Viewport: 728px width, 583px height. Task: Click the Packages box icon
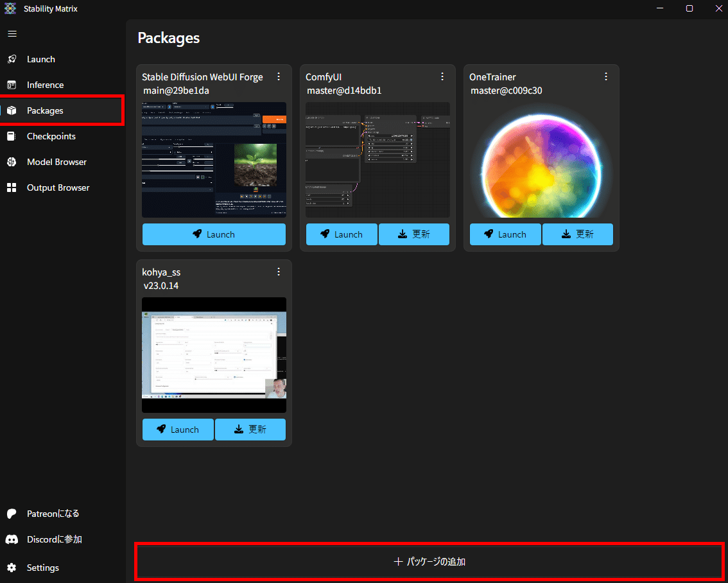12,110
